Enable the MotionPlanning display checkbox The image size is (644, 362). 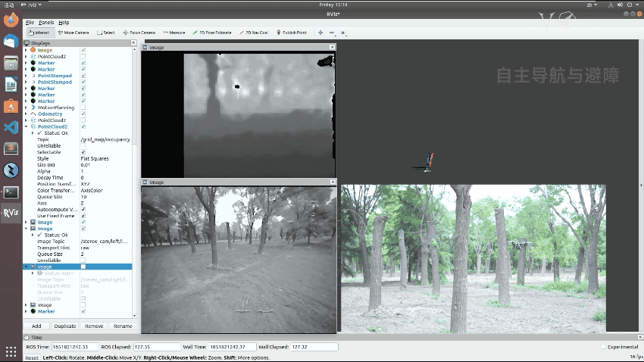pyautogui.click(x=83, y=108)
